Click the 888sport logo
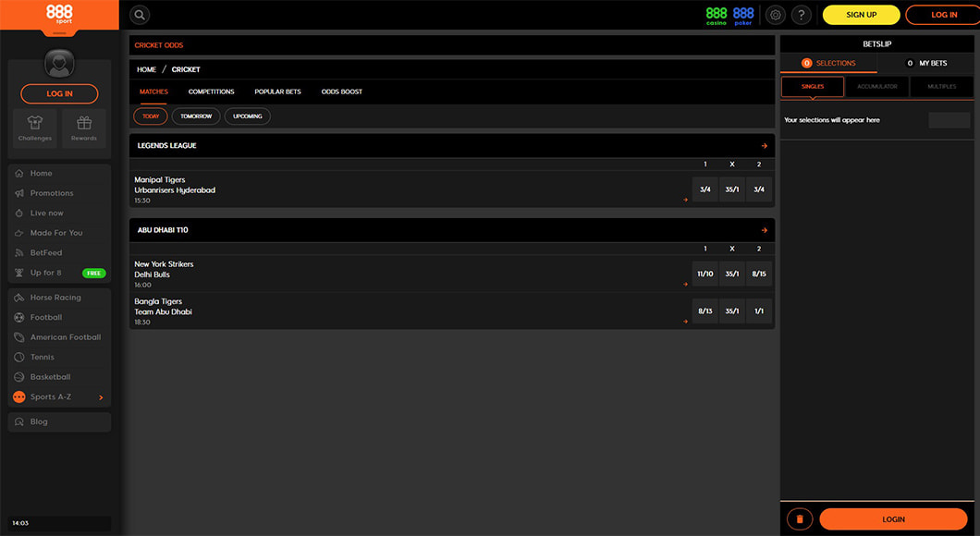Screen dimensions: 980x536 (x=59, y=15)
